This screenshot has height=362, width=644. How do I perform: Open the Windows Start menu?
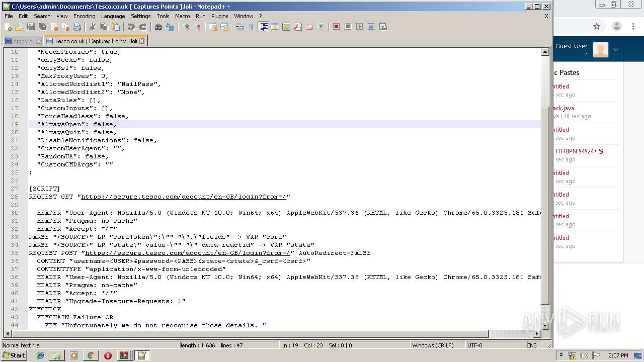pyautogui.click(x=14, y=355)
